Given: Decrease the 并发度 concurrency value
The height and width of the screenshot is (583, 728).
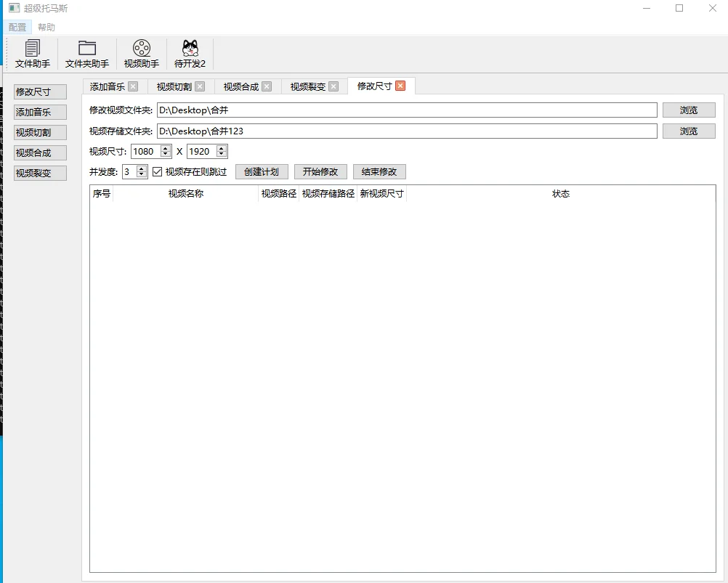Looking at the screenshot, I should 142,175.
